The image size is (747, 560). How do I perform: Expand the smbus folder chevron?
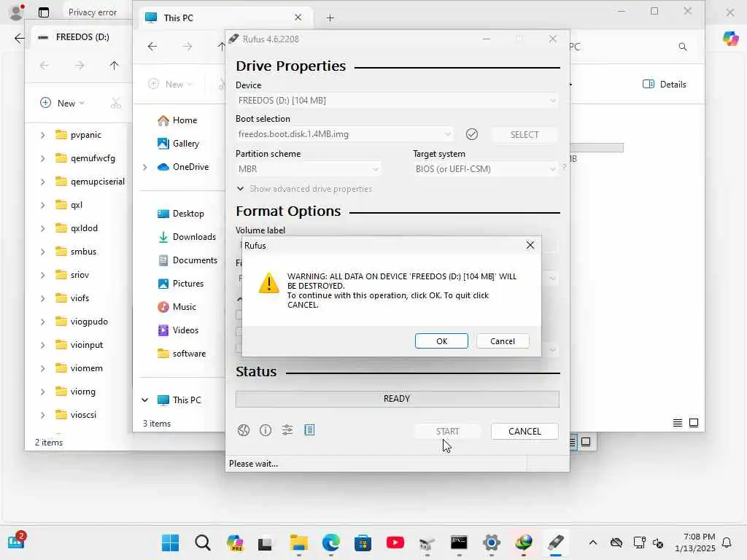pos(42,252)
